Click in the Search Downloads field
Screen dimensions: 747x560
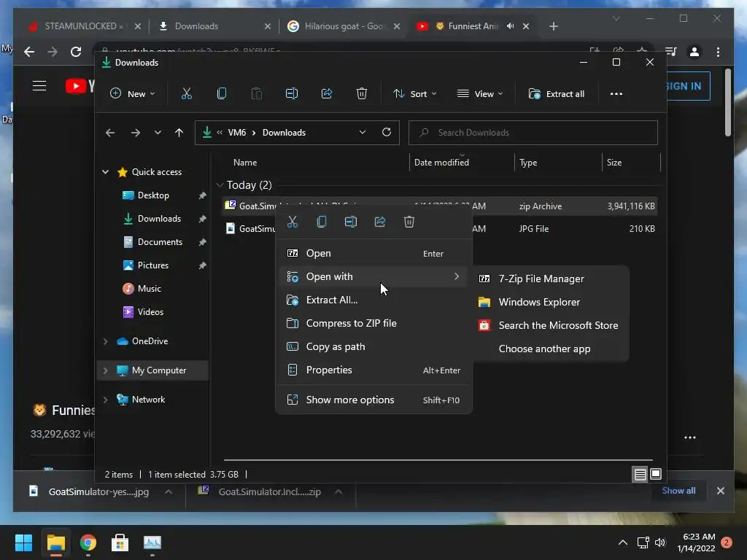tap(533, 133)
